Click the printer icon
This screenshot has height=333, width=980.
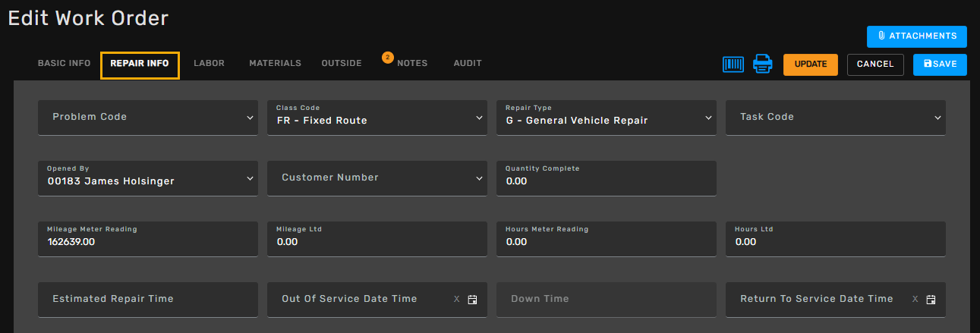[x=762, y=64]
